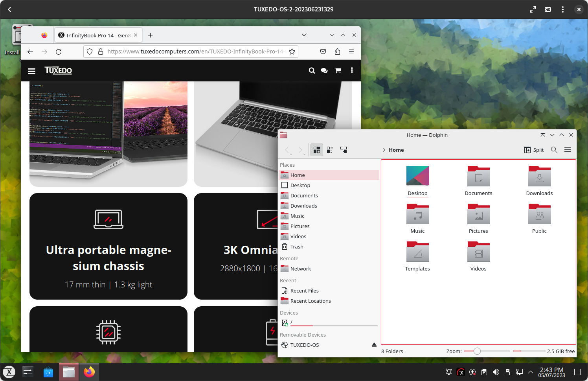Select Videos in Places panel
588x381 pixels.
329,236
